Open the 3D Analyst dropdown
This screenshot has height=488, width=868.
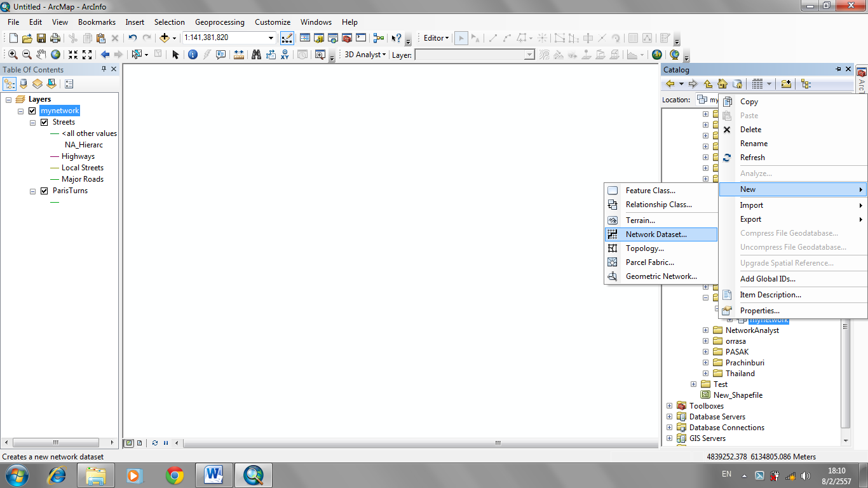365,55
